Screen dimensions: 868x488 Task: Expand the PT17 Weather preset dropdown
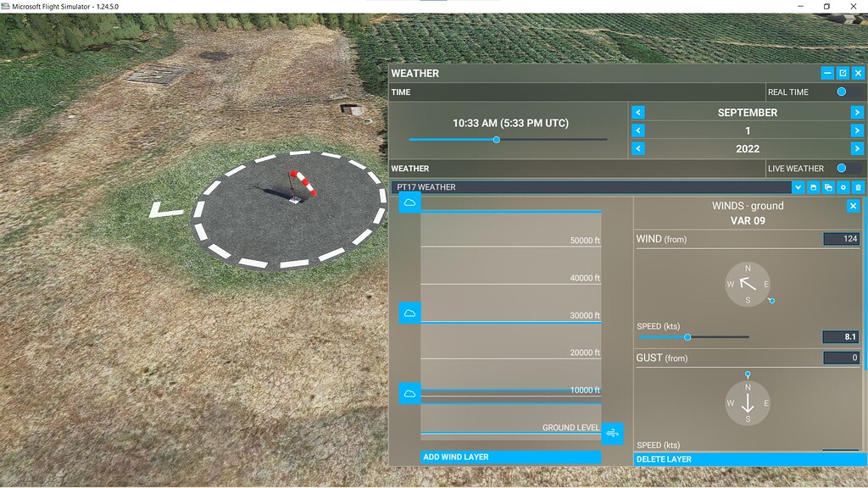coord(798,187)
